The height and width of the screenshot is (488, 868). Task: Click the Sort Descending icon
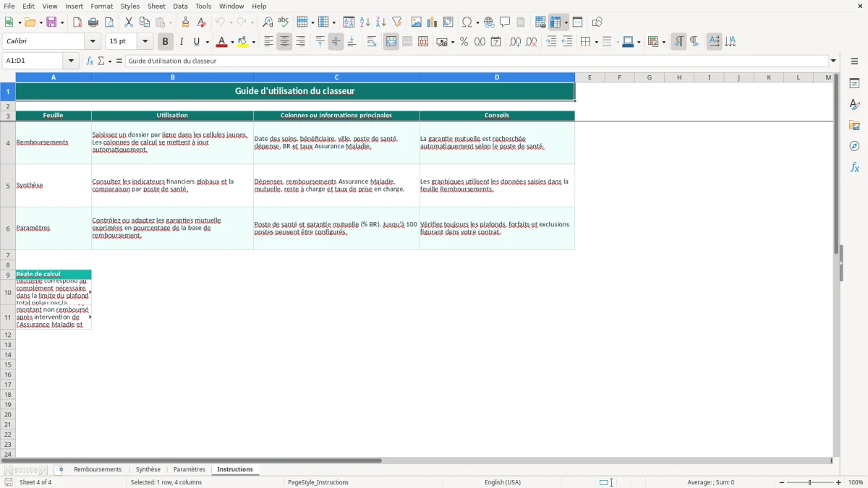point(380,22)
